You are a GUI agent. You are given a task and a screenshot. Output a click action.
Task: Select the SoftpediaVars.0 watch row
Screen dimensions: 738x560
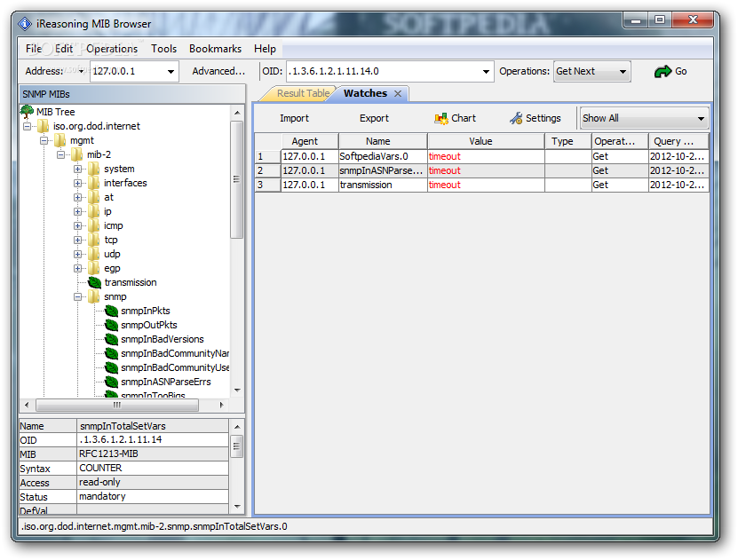coord(482,156)
